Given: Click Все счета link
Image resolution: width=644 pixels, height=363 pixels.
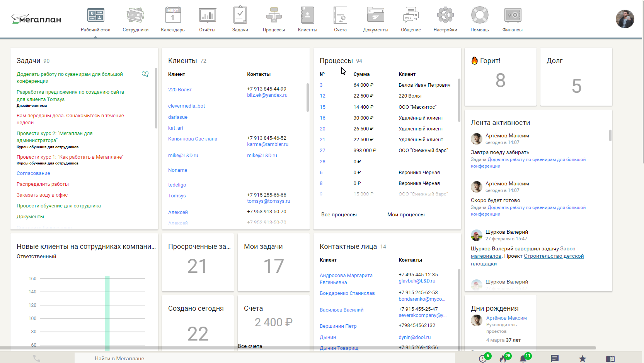Looking at the screenshot, I should [250, 346].
